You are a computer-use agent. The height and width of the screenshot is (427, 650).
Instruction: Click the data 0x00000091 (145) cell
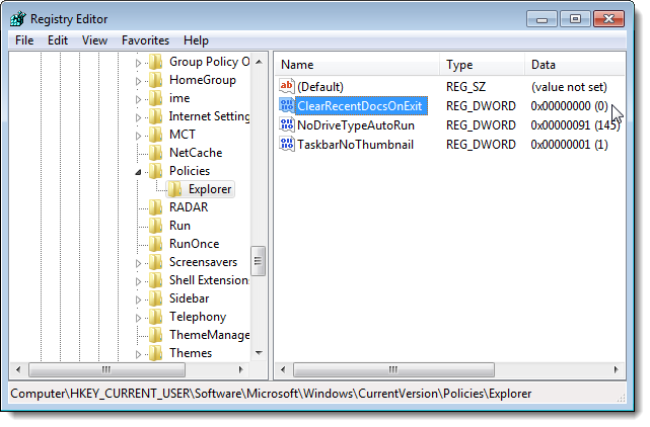click(x=575, y=125)
